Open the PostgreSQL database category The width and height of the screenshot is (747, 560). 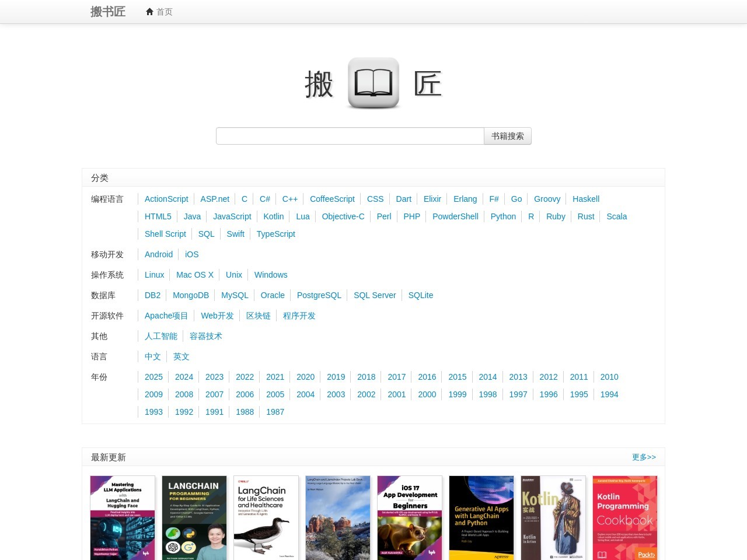pos(319,295)
